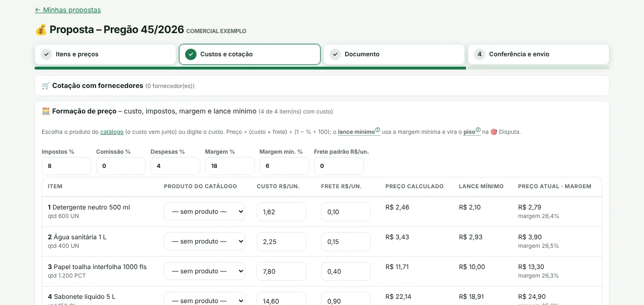644x305 pixels.
Task: Edit the Comissão % field
Action: click(121, 166)
